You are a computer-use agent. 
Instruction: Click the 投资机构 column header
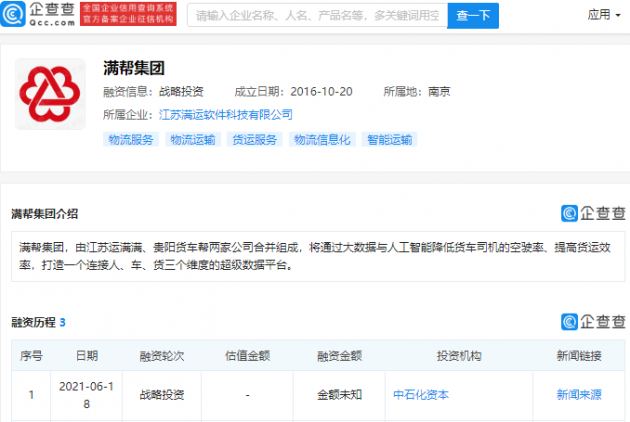pyautogui.click(x=459, y=356)
